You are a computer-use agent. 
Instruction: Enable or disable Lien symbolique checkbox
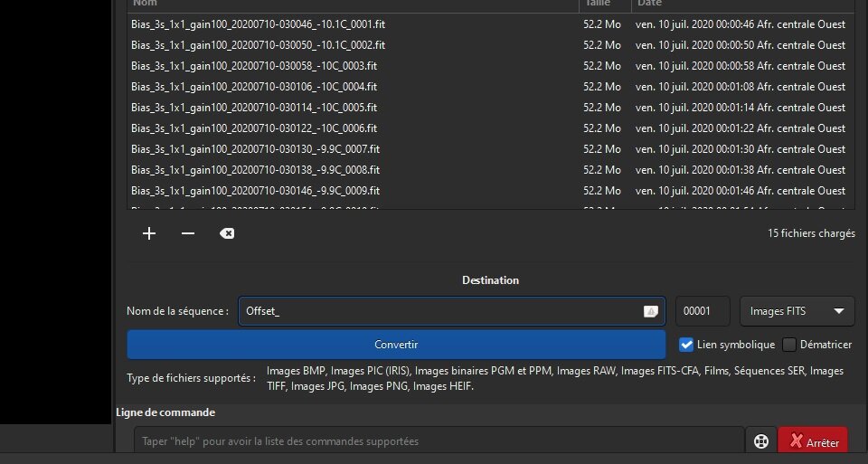(x=686, y=345)
